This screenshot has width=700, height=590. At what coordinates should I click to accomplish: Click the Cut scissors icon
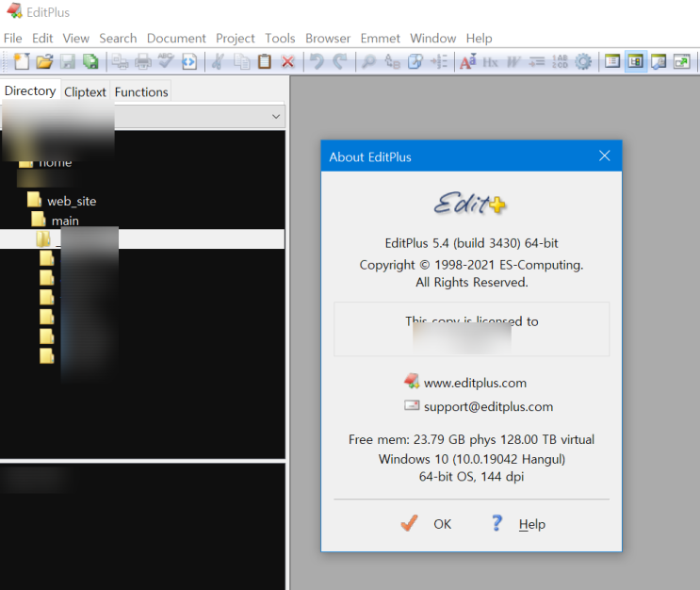tap(219, 61)
